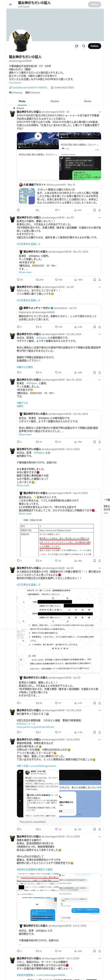
Task: Expand 'Show more' in Nov 23 quoted post
Action: point(25,272)
